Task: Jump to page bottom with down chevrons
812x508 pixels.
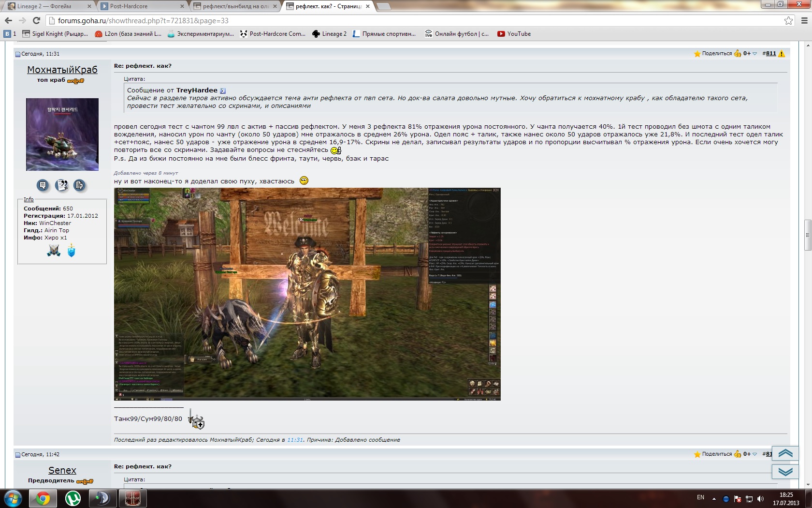Action: 785,472
